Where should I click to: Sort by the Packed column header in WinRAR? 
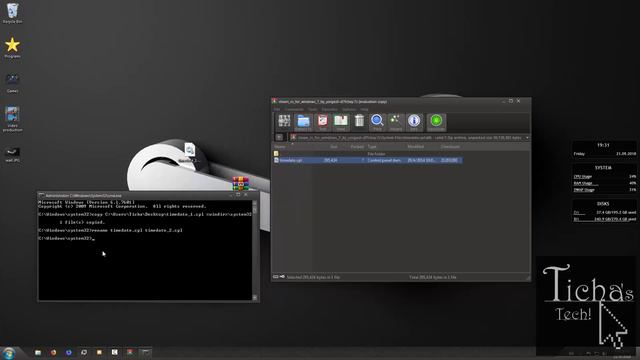click(x=357, y=147)
